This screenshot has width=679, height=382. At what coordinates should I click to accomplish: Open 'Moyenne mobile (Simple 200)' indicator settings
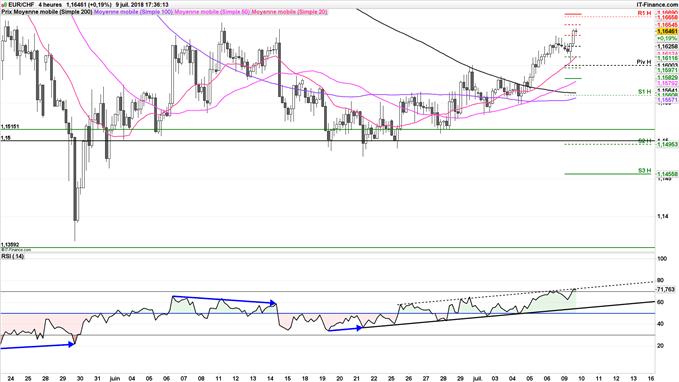[53, 12]
